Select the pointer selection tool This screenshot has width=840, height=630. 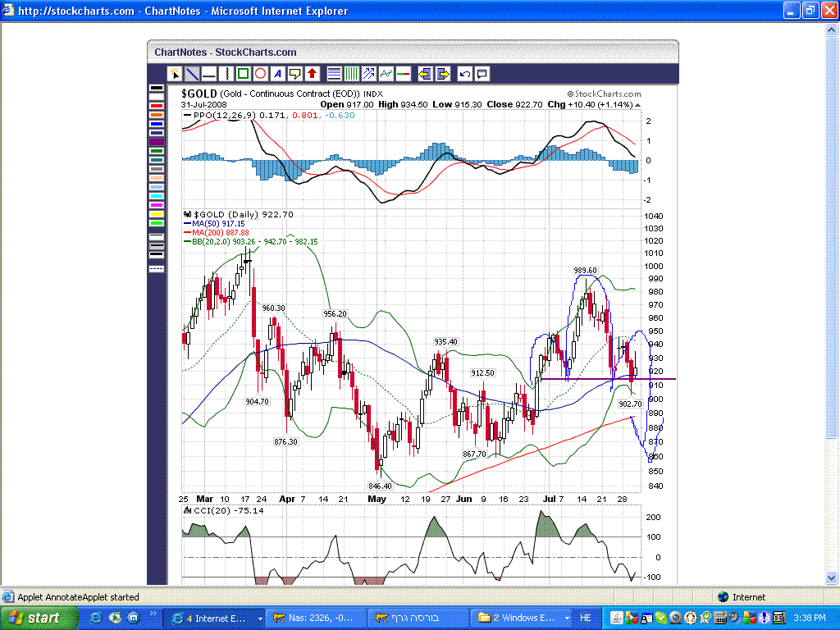[175, 74]
